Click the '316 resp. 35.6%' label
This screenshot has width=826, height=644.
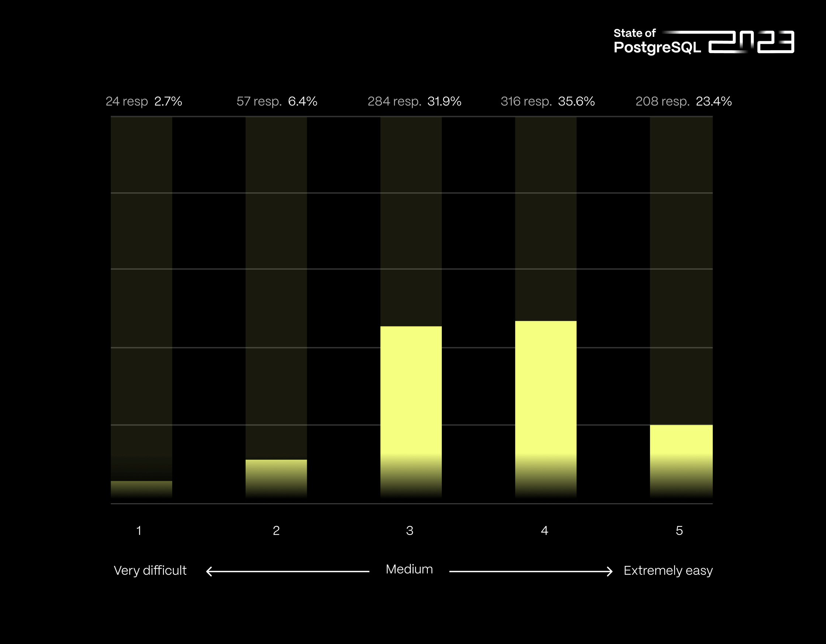point(547,101)
